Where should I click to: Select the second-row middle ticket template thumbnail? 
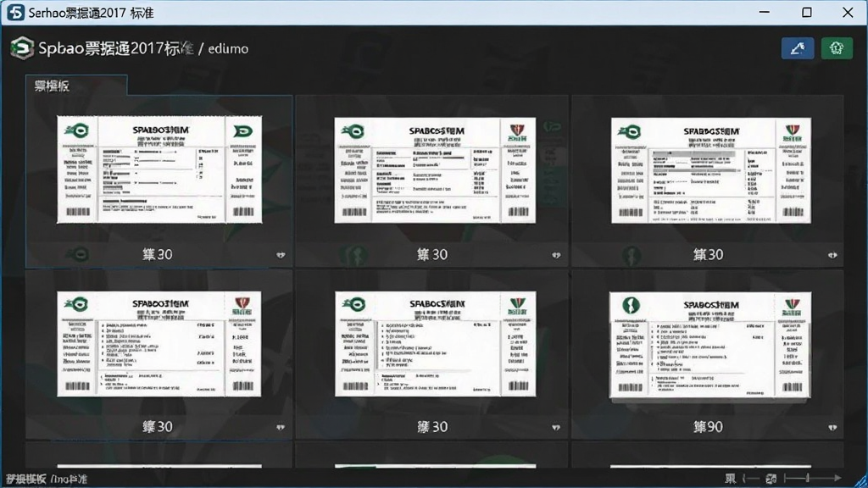pyautogui.click(x=435, y=344)
